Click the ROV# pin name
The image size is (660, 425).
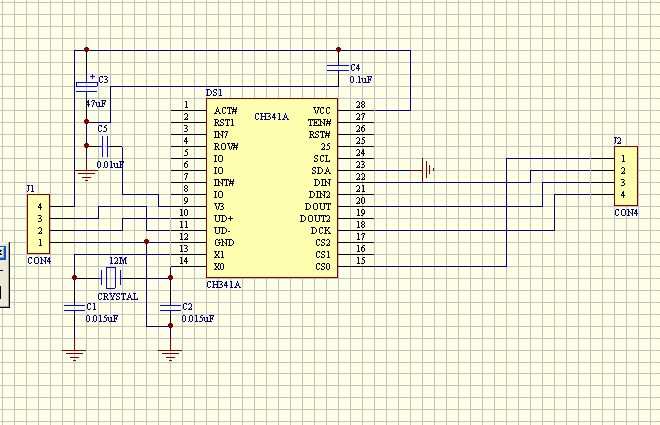click(226, 147)
